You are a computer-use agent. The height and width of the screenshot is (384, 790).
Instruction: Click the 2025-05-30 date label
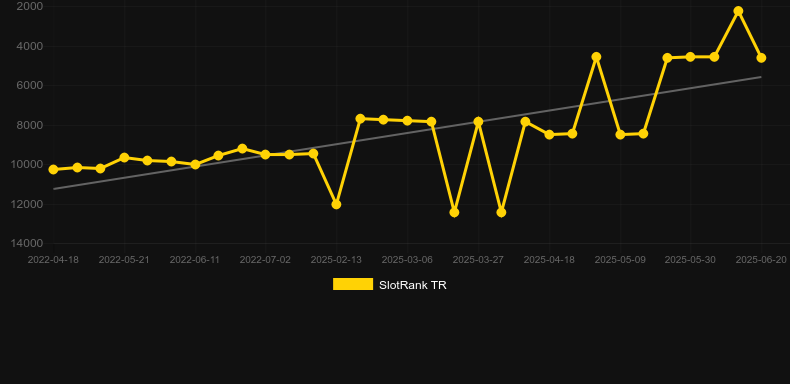pyautogui.click(x=690, y=260)
